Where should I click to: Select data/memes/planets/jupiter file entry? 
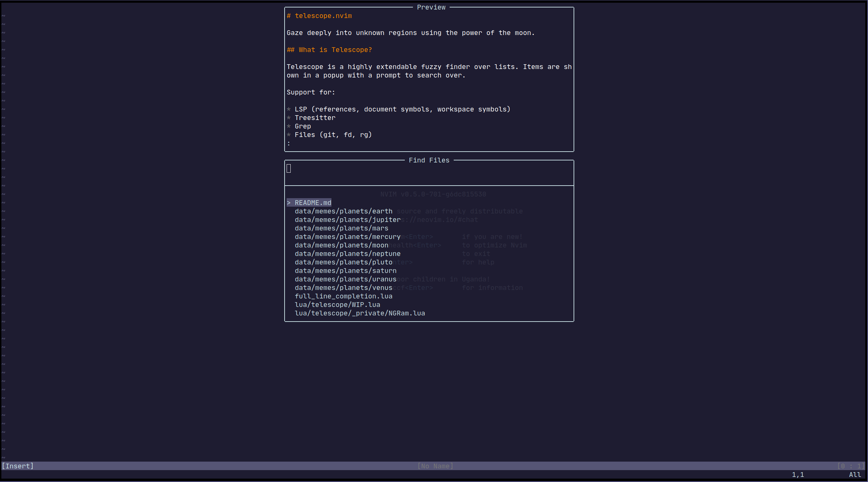[347, 220]
